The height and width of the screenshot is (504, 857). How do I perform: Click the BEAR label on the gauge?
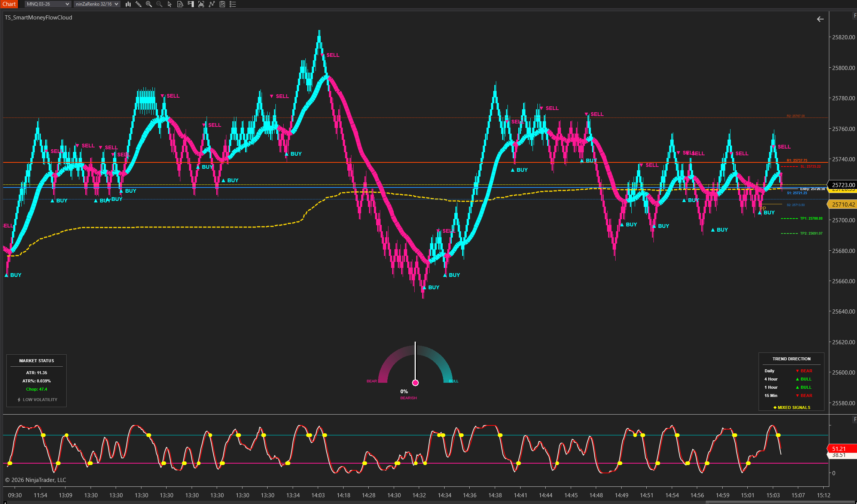coord(372,381)
